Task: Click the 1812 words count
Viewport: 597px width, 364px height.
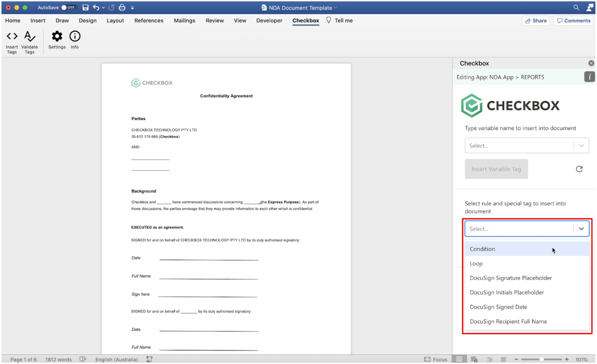Action: (58, 359)
